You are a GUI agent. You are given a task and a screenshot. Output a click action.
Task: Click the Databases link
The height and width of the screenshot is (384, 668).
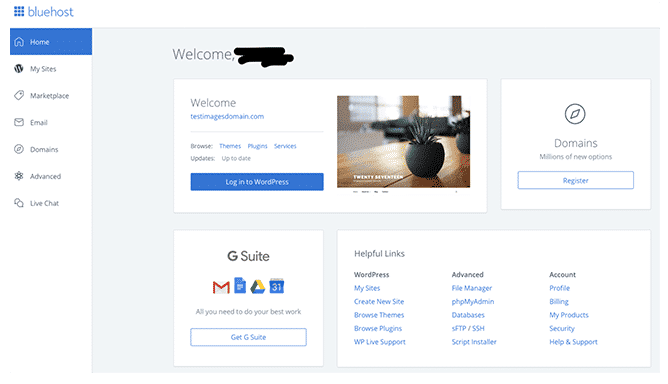pyautogui.click(x=468, y=315)
